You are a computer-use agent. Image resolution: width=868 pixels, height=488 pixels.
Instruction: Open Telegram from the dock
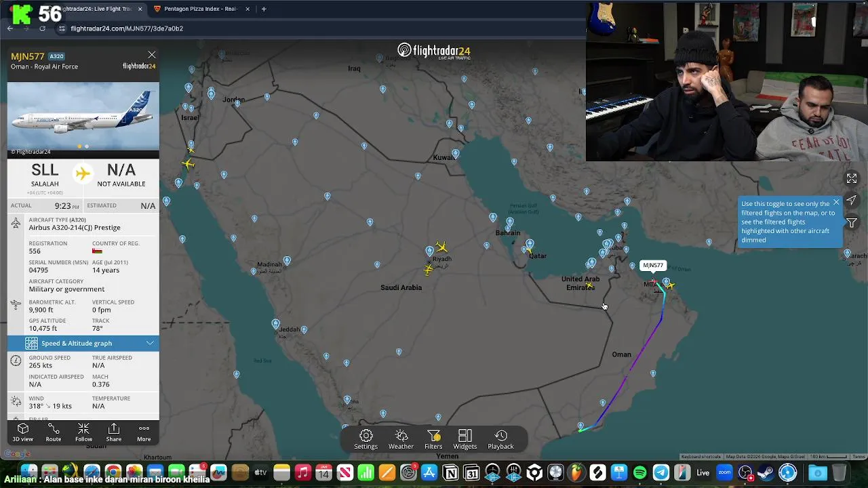(660, 472)
